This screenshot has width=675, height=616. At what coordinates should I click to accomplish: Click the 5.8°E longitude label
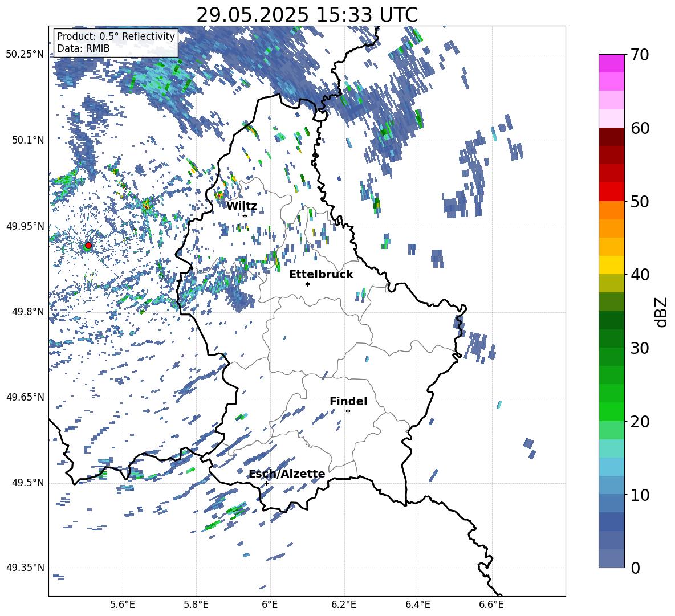click(x=196, y=605)
